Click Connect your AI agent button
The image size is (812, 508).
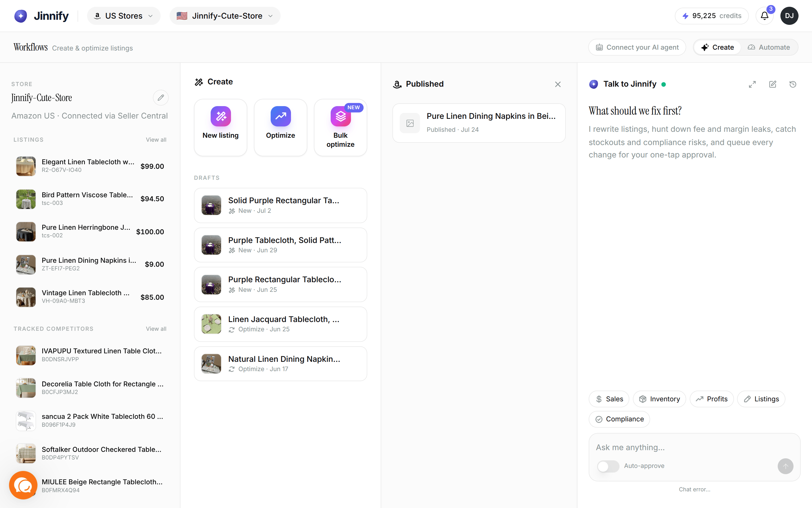coord(637,47)
